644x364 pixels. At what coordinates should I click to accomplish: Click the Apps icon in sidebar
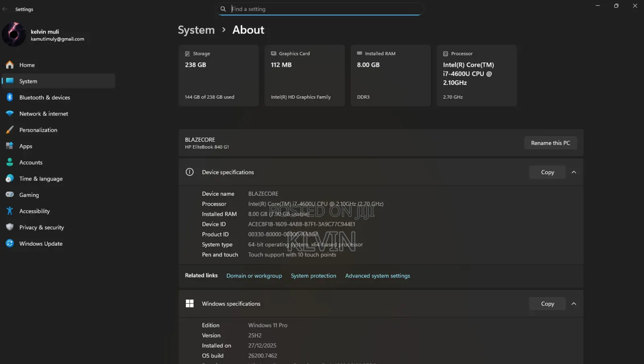10,146
